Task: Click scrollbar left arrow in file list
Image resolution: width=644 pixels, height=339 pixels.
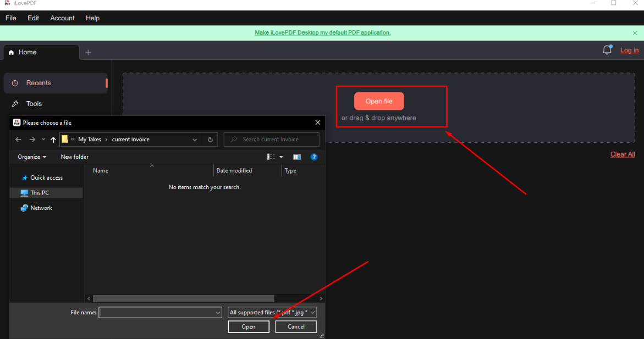Action: [89, 299]
